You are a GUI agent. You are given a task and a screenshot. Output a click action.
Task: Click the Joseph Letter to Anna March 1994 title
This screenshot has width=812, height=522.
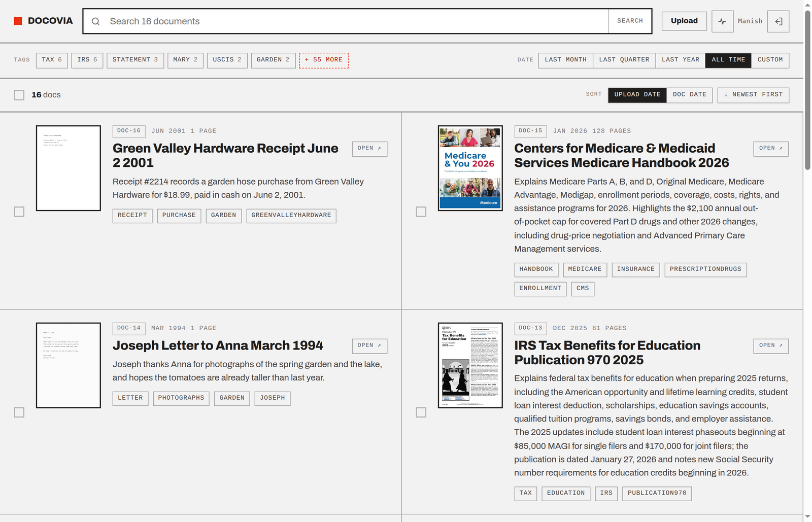pyautogui.click(x=218, y=345)
